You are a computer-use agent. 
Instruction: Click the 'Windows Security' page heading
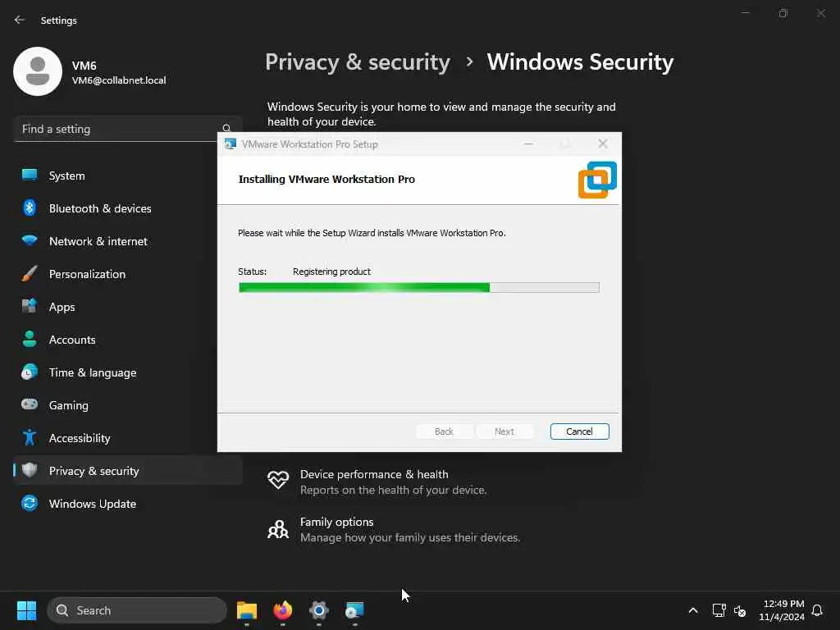[x=580, y=62]
